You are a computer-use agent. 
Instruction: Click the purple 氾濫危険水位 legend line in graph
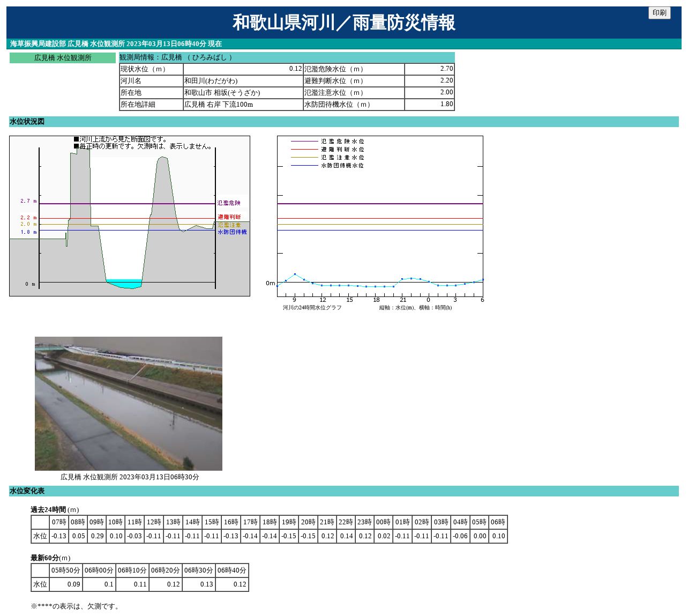(x=304, y=142)
